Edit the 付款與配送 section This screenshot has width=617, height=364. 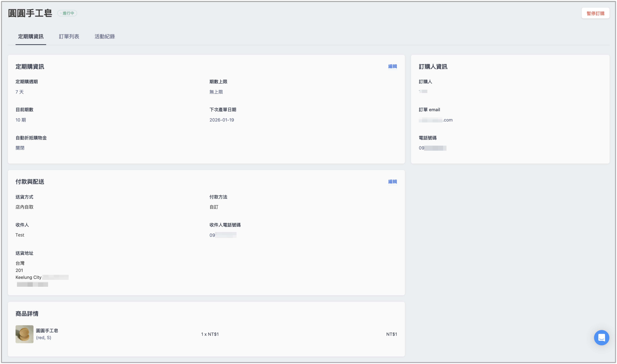(x=392, y=182)
